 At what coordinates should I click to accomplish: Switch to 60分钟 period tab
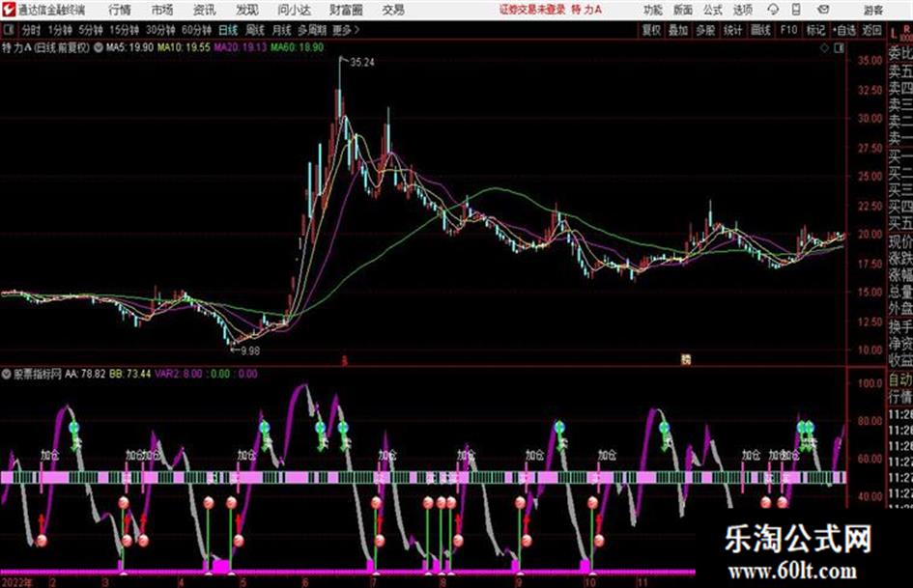[197, 30]
